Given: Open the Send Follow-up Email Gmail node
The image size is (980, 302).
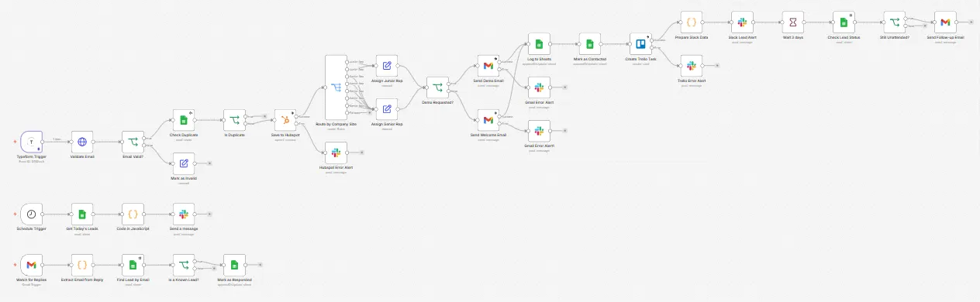Looking at the screenshot, I should (946, 22).
